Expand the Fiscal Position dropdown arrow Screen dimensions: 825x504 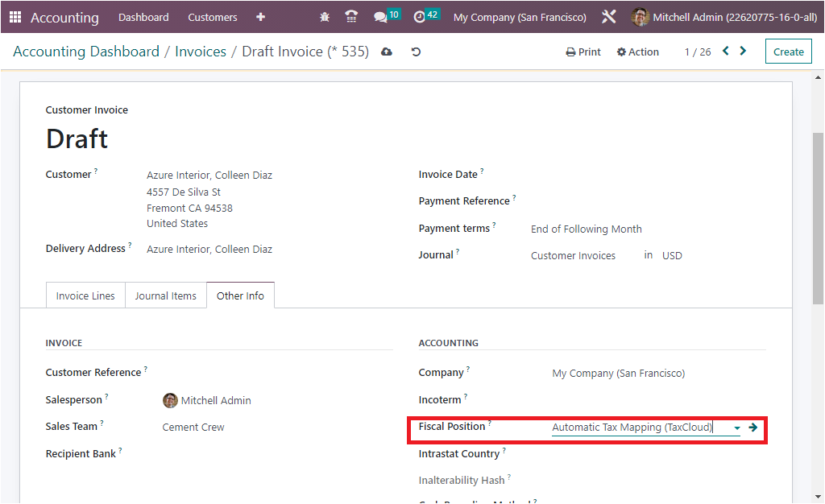click(737, 428)
